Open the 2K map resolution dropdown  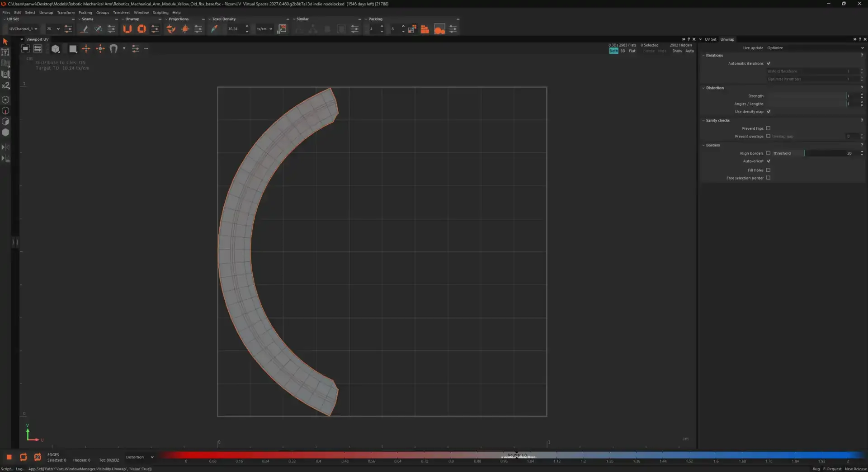point(53,29)
